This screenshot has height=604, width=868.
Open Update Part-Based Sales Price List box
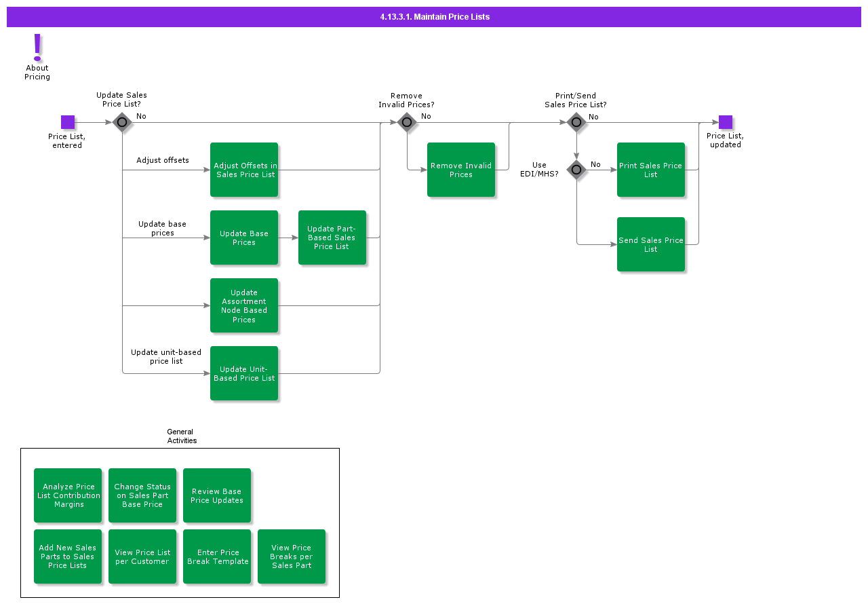point(332,238)
